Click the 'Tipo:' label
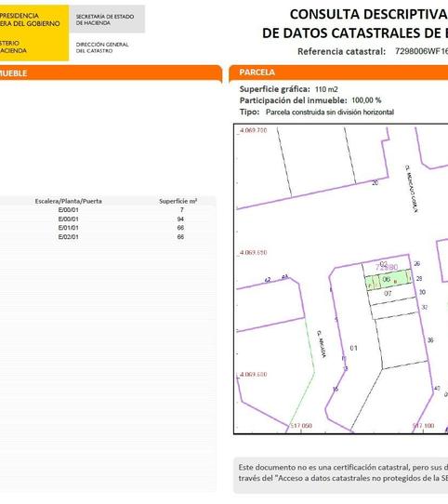448x504 pixels. [x=249, y=113]
